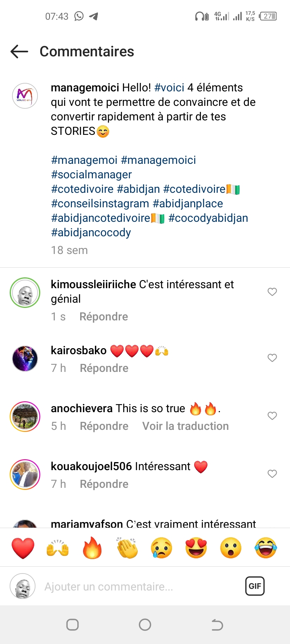Like kairosbako's comment with heart

[272, 358]
